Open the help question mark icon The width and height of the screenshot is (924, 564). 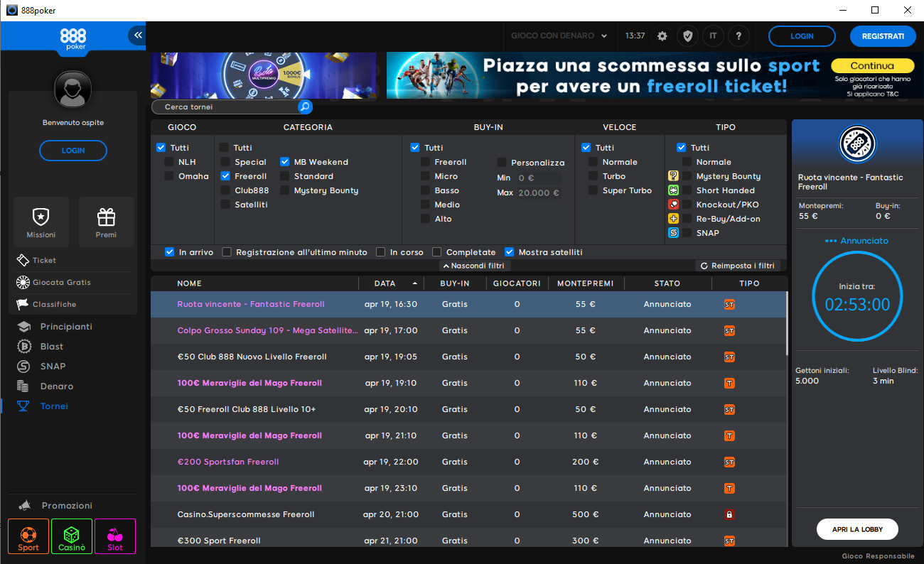coord(739,36)
